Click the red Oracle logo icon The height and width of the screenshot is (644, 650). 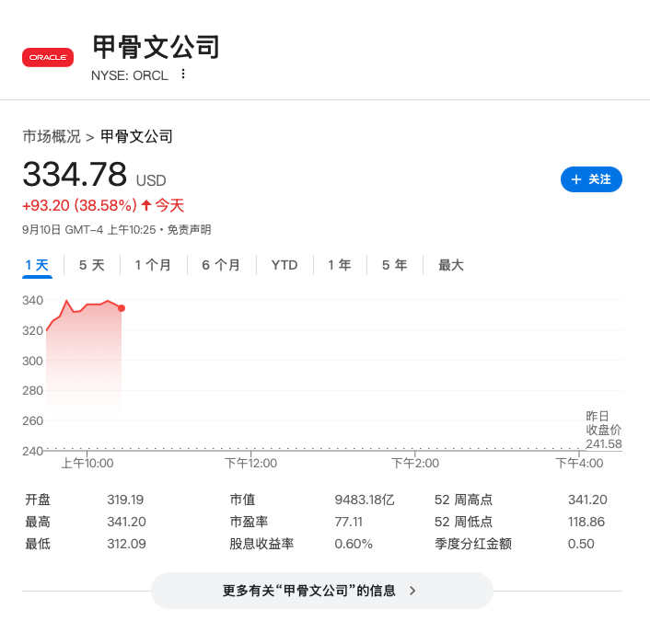pyautogui.click(x=48, y=57)
